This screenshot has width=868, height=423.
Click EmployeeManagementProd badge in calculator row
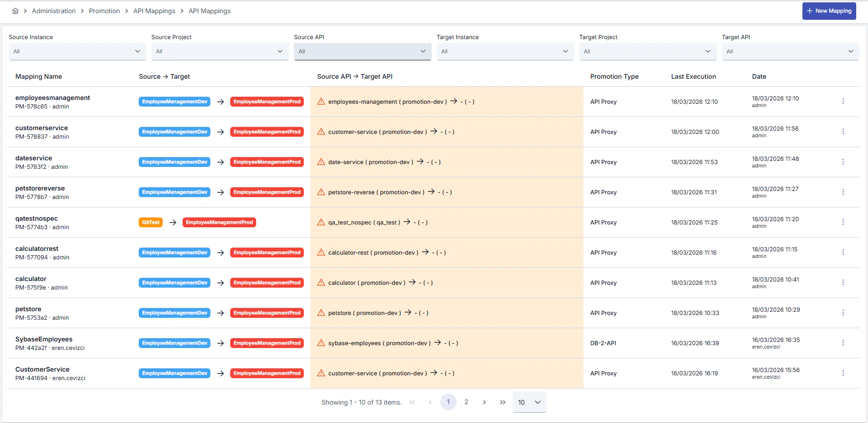point(267,282)
